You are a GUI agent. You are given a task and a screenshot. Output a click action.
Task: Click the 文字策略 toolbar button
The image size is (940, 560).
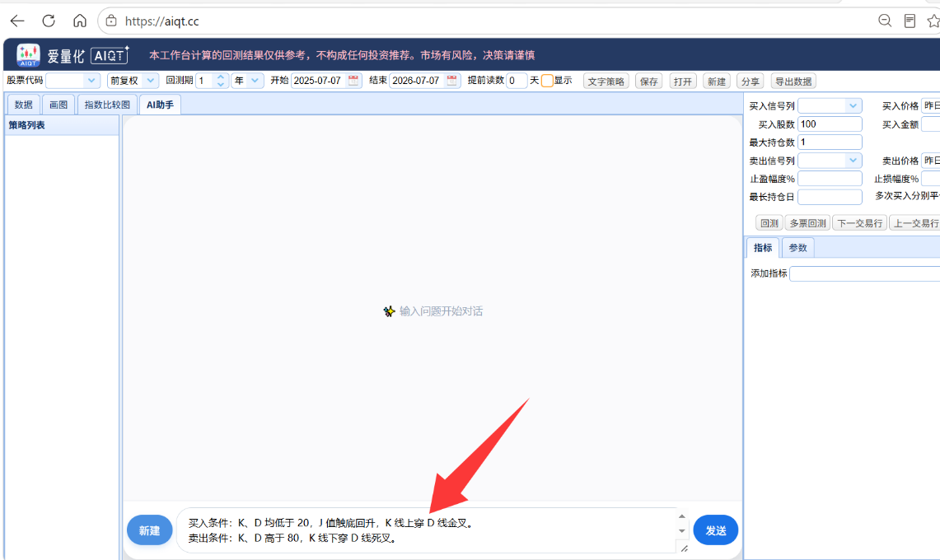point(606,82)
